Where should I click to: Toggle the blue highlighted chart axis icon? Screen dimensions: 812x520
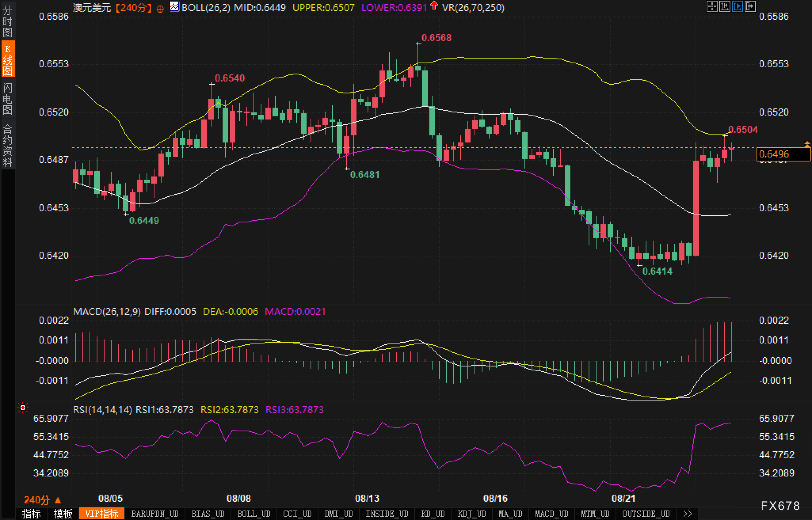coord(737,6)
